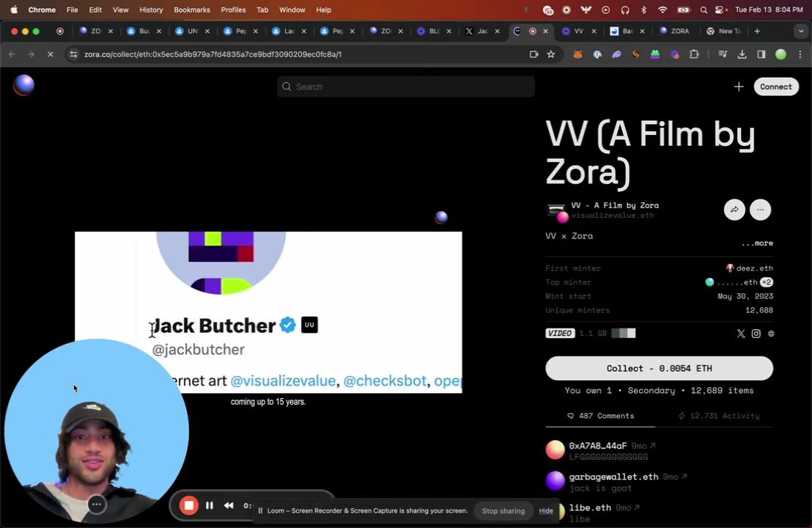The image size is (812, 528).
Task: Click the VIDEO media type badge
Action: (x=560, y=333)
